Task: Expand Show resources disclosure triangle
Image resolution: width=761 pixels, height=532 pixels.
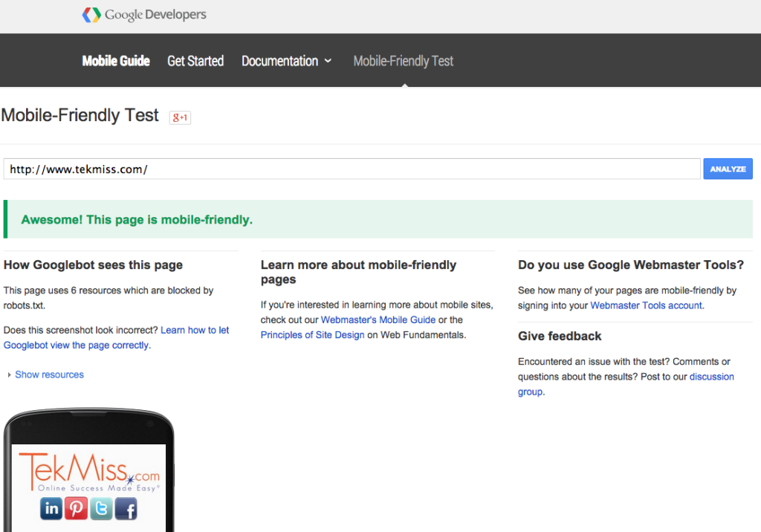Action: point(9,374)
